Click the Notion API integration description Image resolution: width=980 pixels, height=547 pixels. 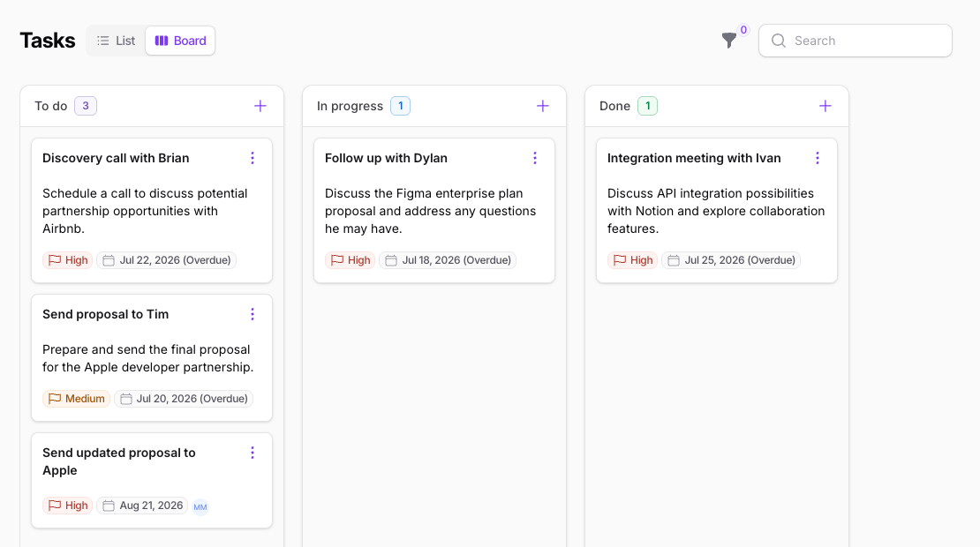(x=716, y=211)
